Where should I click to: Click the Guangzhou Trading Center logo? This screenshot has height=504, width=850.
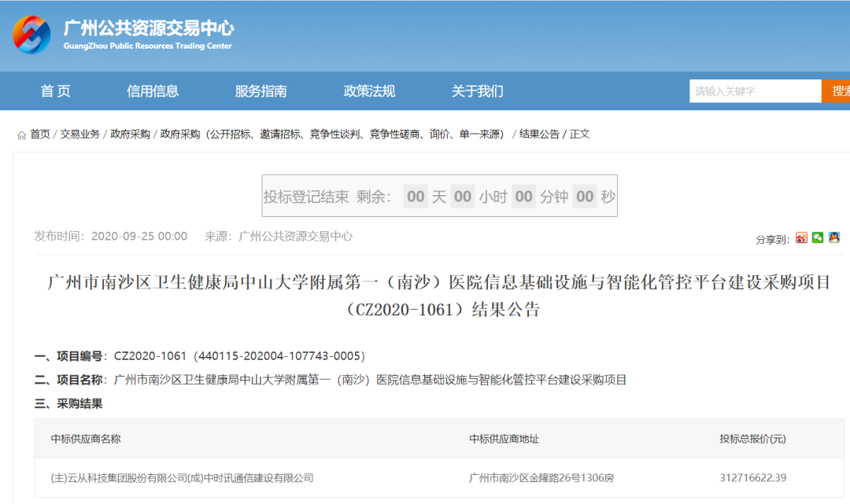(31, 36)
